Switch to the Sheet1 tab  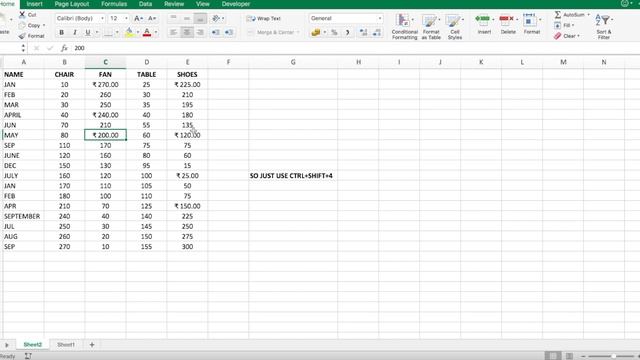point(66,345)
